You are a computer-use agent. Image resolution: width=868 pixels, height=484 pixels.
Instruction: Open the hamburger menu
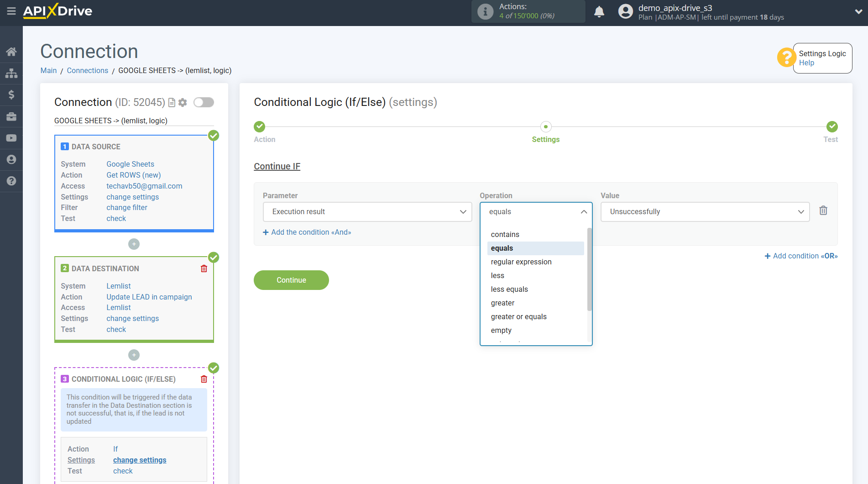tap(11, 11)
